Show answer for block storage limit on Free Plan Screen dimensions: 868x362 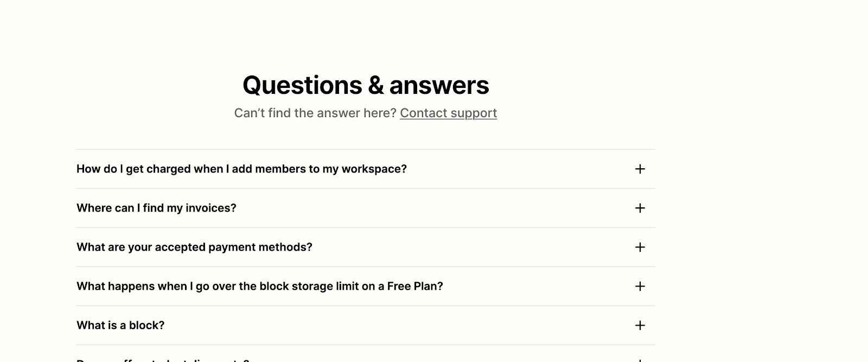259,287
